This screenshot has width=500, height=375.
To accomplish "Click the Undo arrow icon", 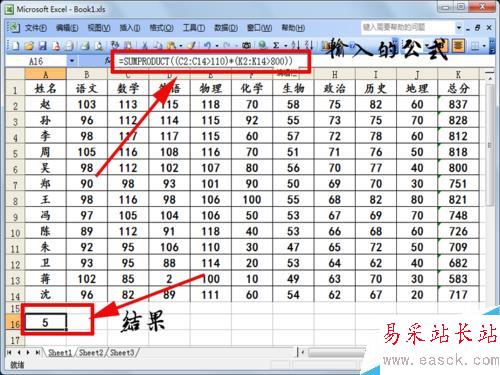I will coord(208,45).
